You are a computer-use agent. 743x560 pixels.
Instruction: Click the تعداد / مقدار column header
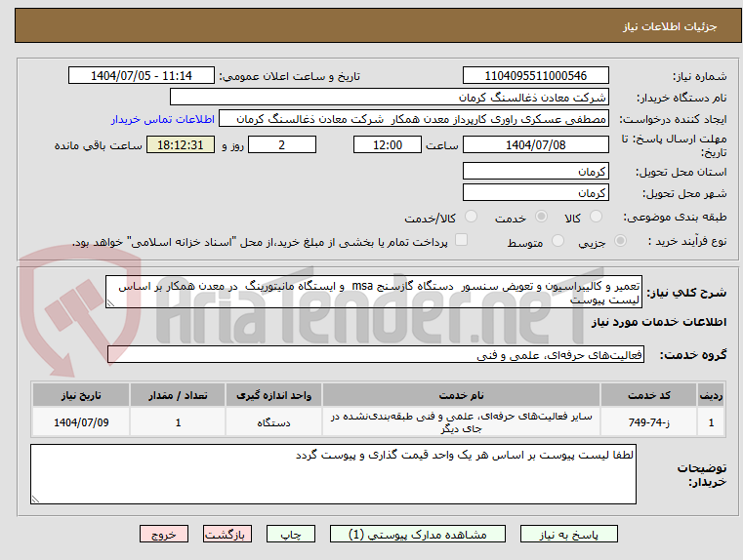coord(178,395)
